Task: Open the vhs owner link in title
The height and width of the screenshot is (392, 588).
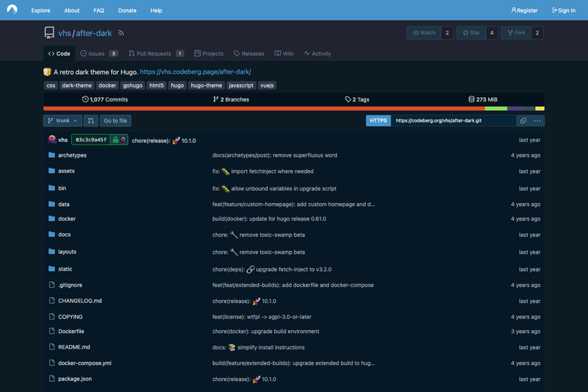Action: (x=65, y=33)
